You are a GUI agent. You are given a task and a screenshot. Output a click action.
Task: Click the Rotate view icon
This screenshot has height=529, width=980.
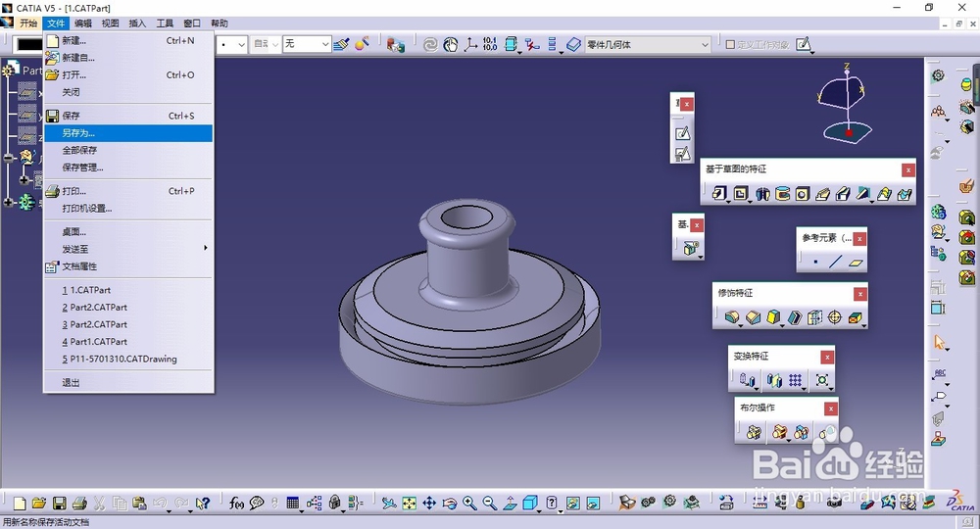pos(450,503)
